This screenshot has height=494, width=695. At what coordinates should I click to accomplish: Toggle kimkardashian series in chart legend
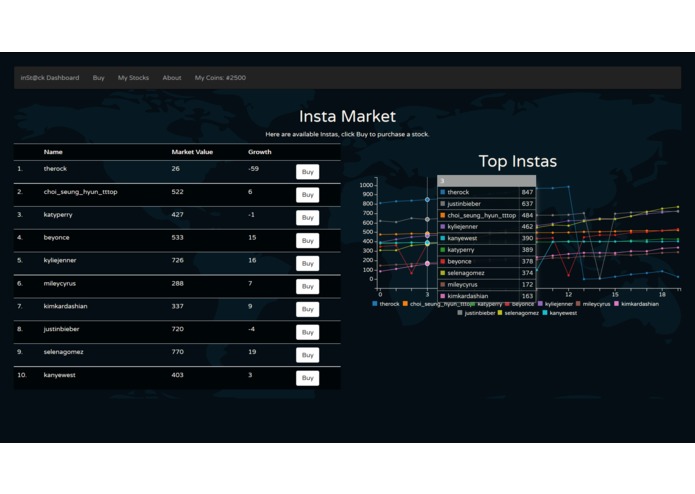[x=636, y=304]
